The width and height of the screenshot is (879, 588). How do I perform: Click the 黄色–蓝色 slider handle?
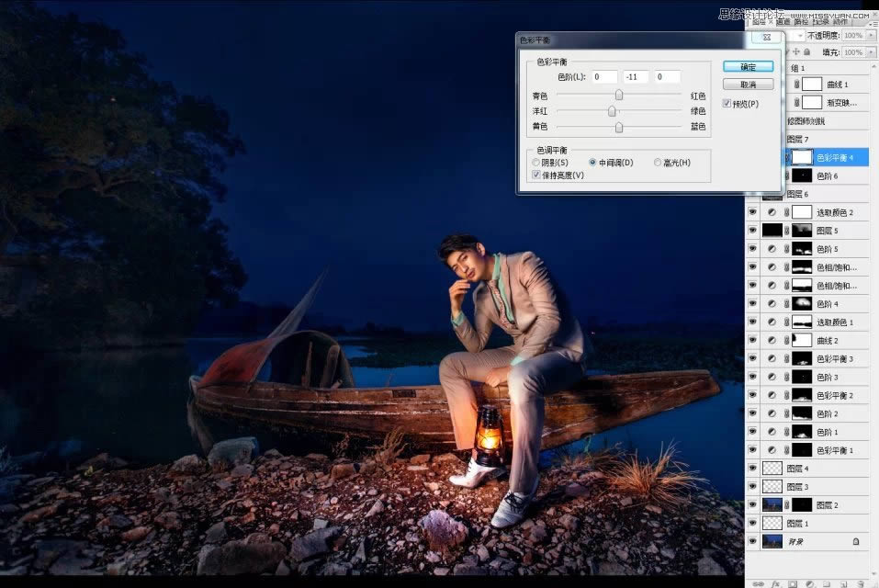click(x=619, y=127)
